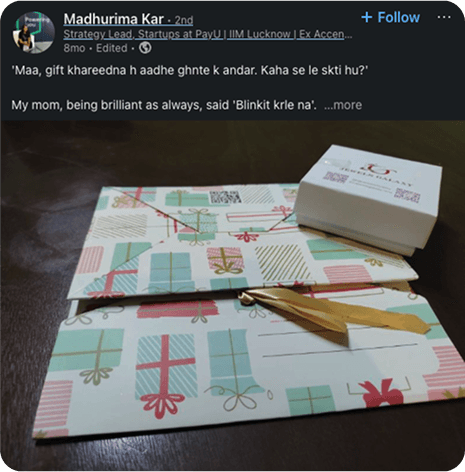
Task: Click the line "My mom, being brilliant as always"
Action: 164,105
